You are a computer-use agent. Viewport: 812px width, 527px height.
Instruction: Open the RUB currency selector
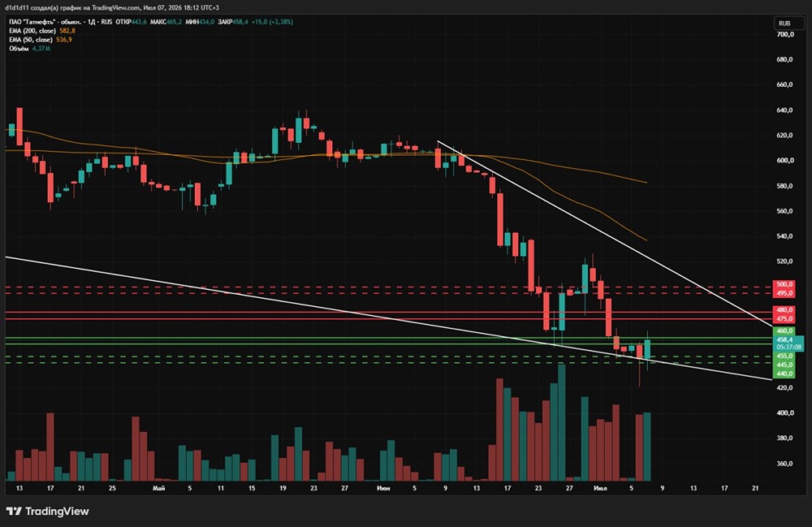coord(784,24)
